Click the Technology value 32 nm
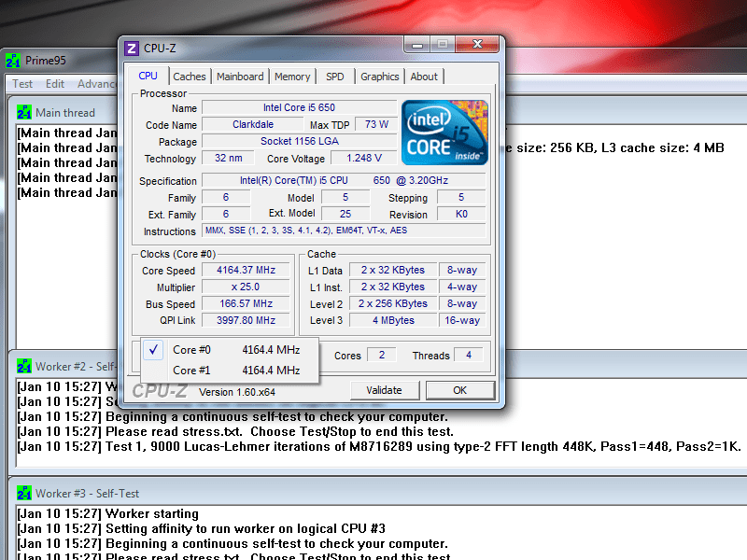This screenshot has height=560, width=747. coord(228,158)
